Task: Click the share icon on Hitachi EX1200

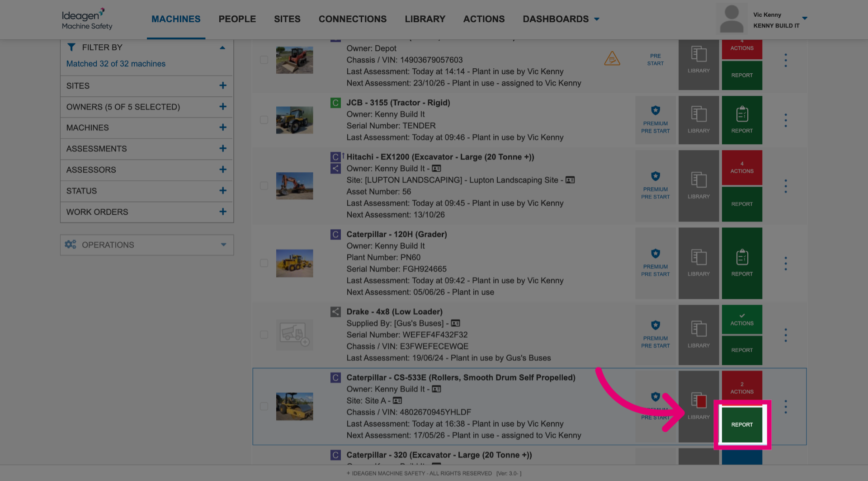Action: click(335, 169)
